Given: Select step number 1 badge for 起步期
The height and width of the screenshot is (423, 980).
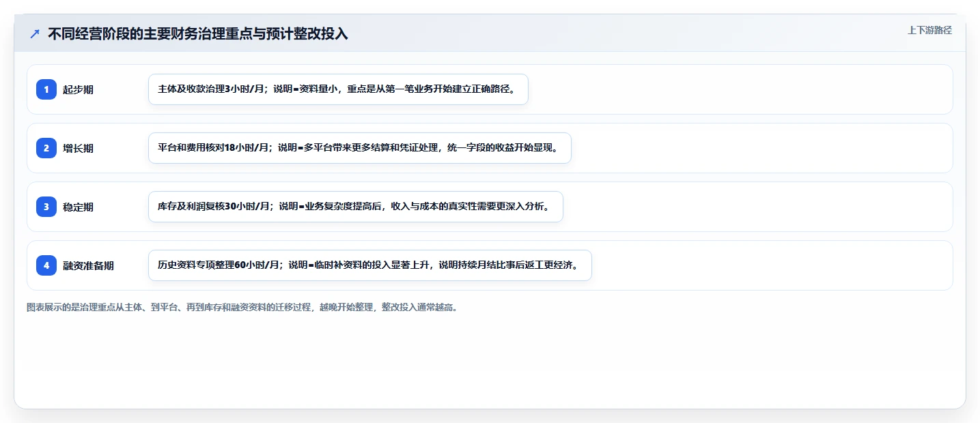Looking at the screenshot, I should tap(46, 89).
